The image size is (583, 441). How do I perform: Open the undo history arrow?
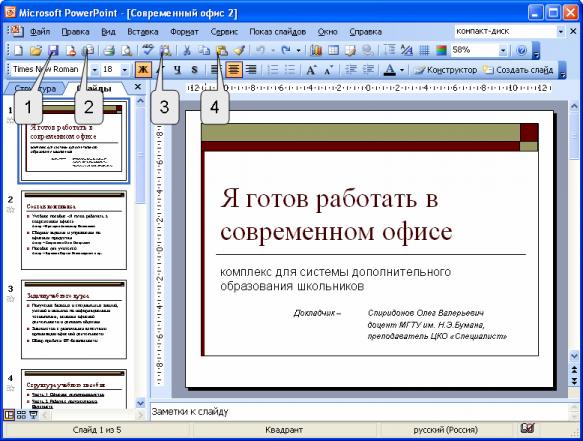(273, 50)
